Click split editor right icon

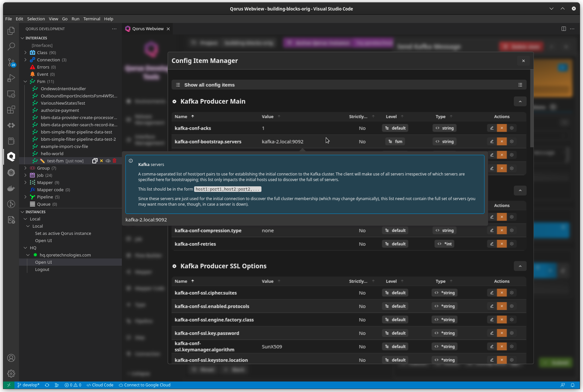coord(564,29)
